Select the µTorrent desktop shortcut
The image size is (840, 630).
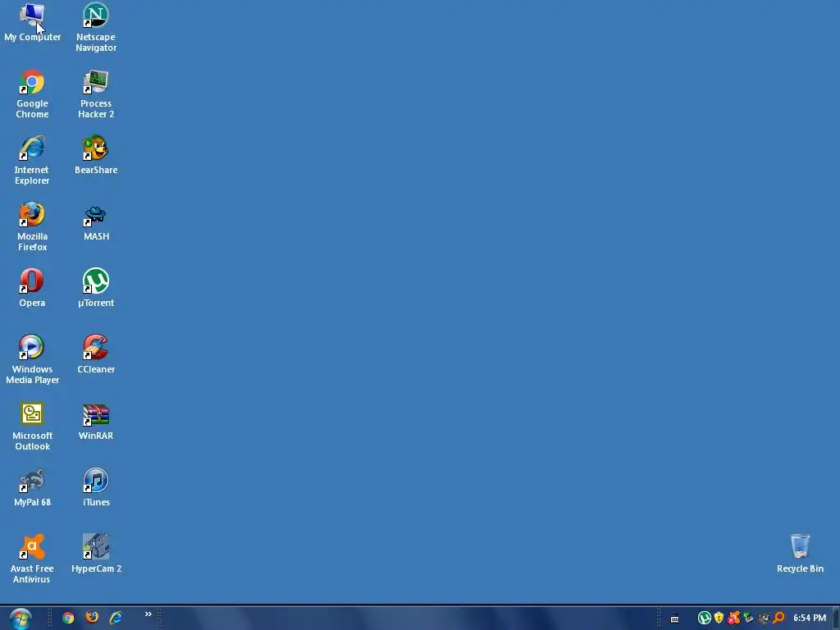pos(96,288)
